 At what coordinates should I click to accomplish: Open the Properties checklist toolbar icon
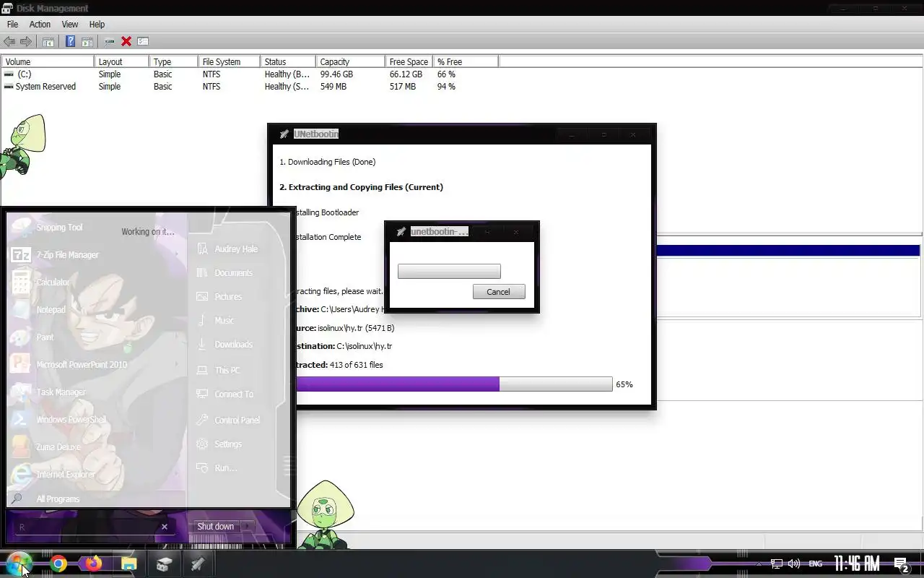143,42
